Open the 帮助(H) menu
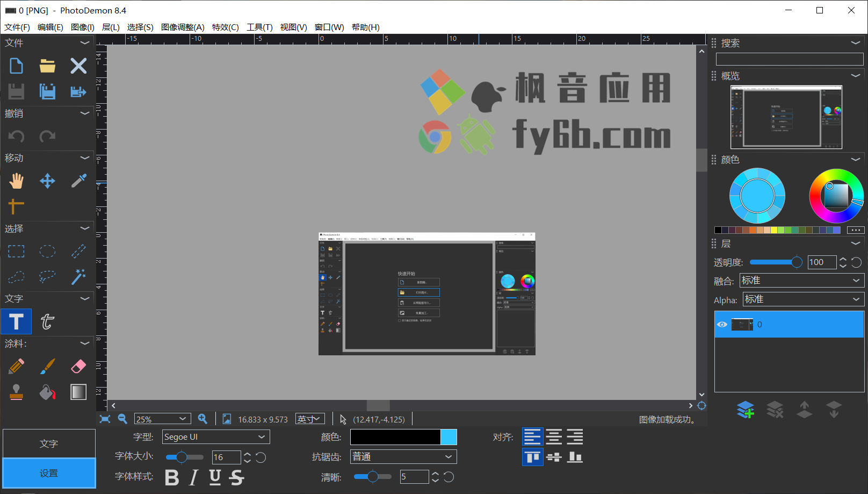Screen dimensions: 868x494 [x=366, y=27]
